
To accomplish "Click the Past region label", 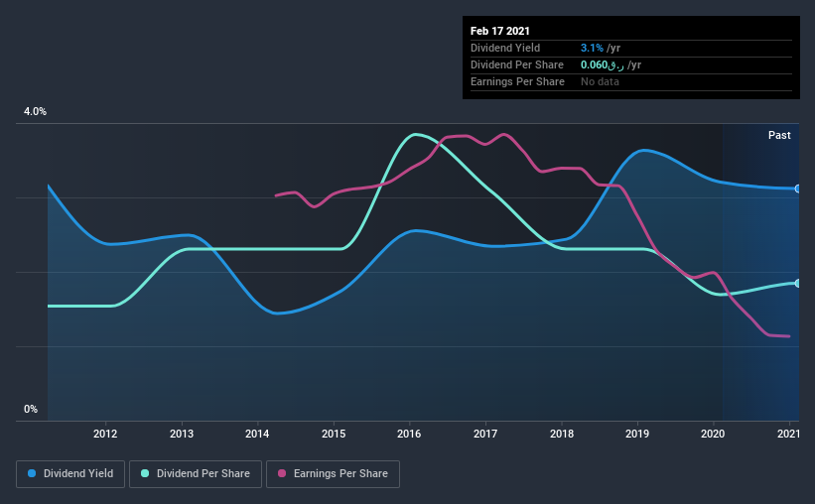I will pos(779,135).
